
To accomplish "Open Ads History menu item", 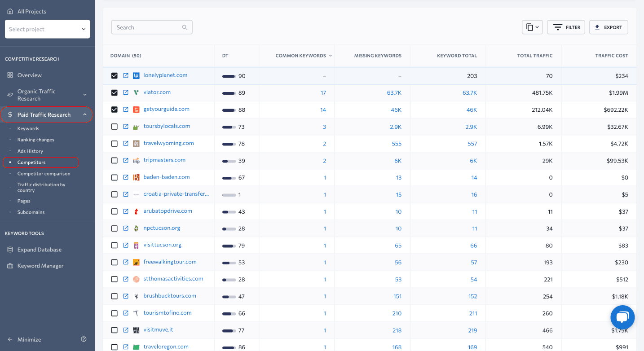I will 30,151.
